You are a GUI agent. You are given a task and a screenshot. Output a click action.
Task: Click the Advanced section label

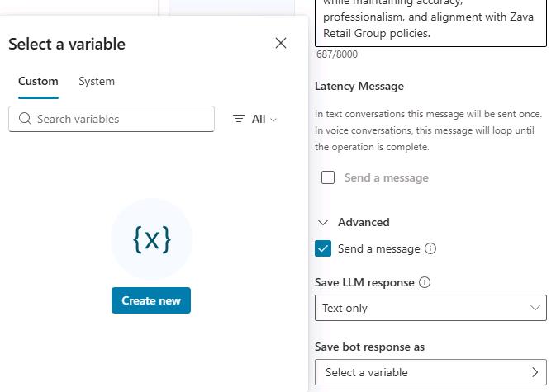364,222
